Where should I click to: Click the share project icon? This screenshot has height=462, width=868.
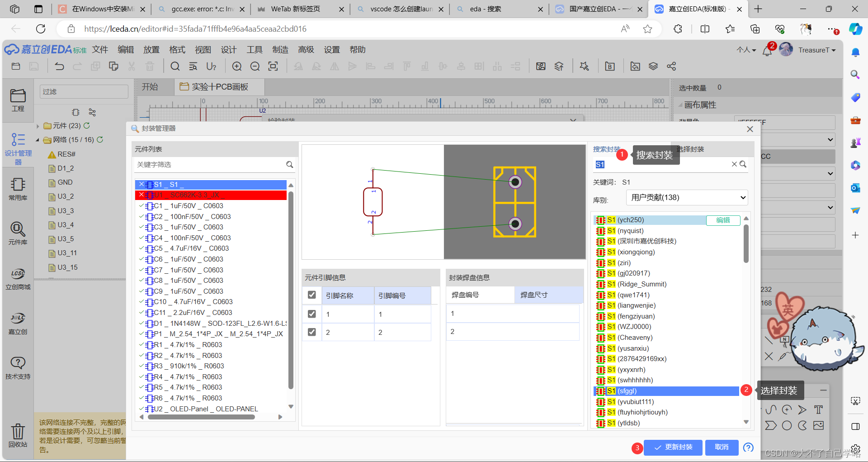tap(671, 66)
